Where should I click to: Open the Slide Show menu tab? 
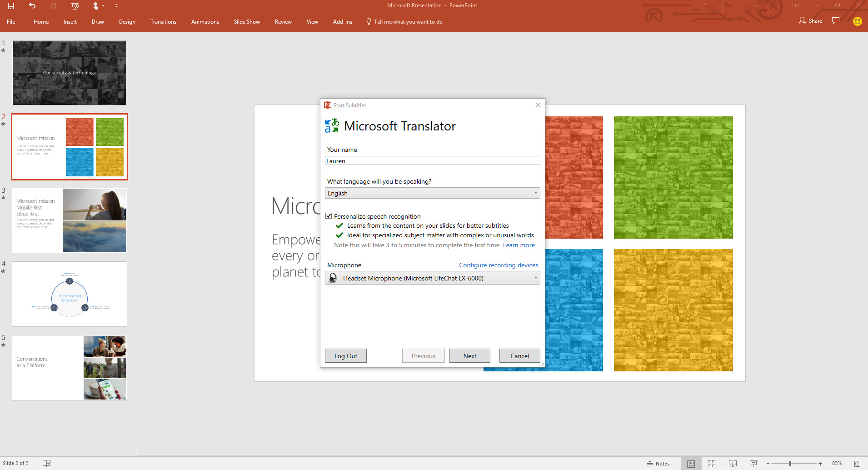(x=246, y=21)
